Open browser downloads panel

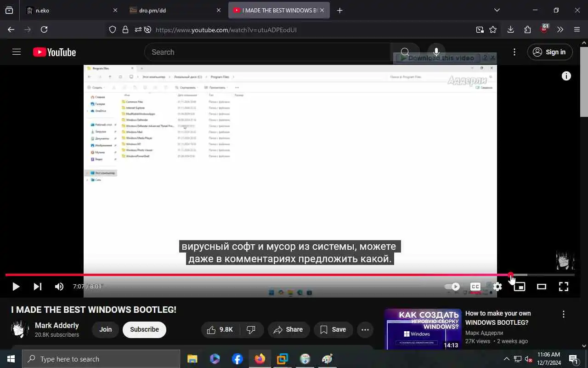click(x=510, y=29)
